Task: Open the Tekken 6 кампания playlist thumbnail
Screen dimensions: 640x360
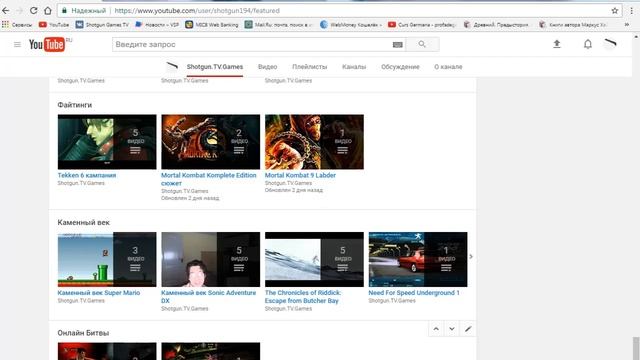Action: [x=107, y=142]
